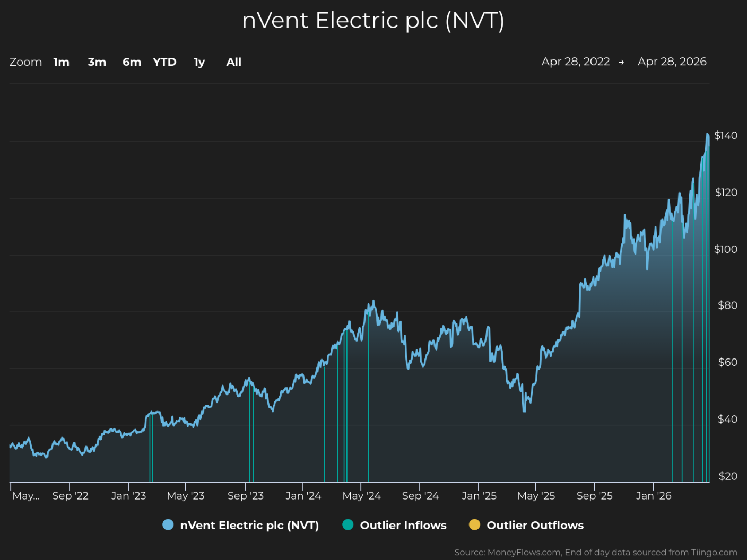Viewport: 747px width, 560px height.
Task: Click the May '24 x-axis label
Action: [362, 496]
